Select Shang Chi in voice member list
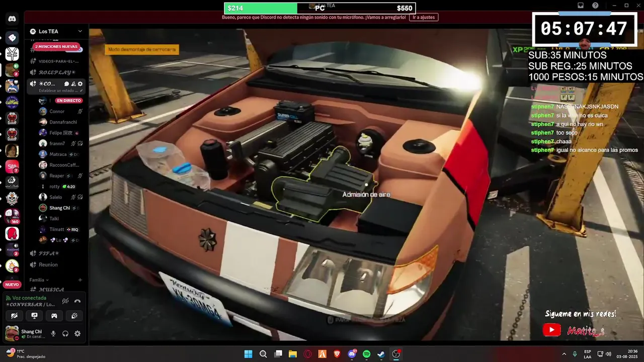Viewport: 644px width, 362px height. [x=60, y=208]
